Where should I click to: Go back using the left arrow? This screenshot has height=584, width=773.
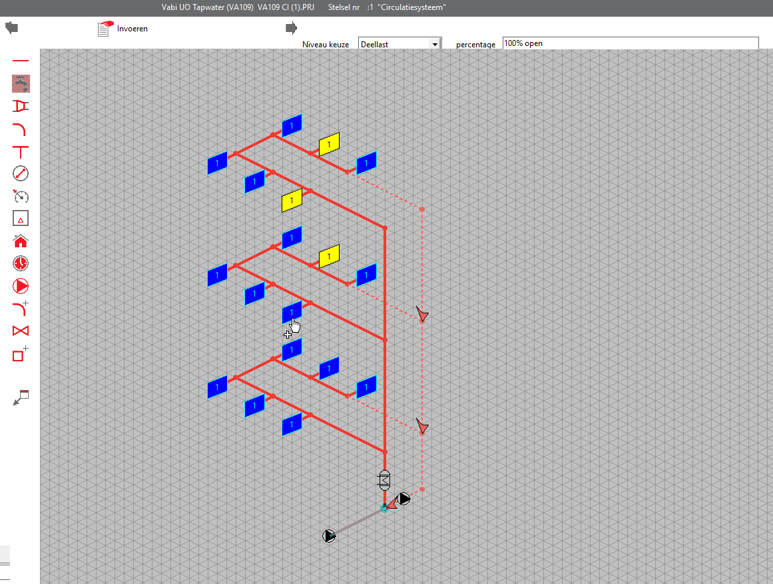coord(11,28)
